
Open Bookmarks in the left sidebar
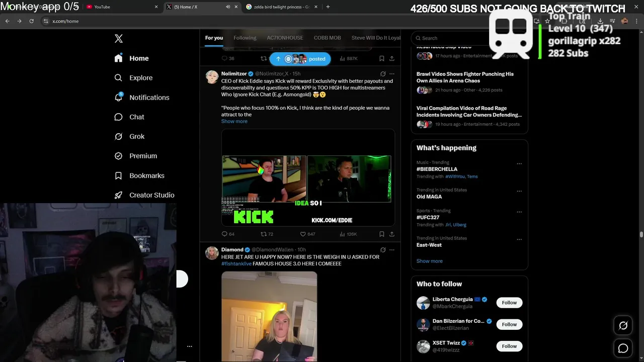point(139,175)
